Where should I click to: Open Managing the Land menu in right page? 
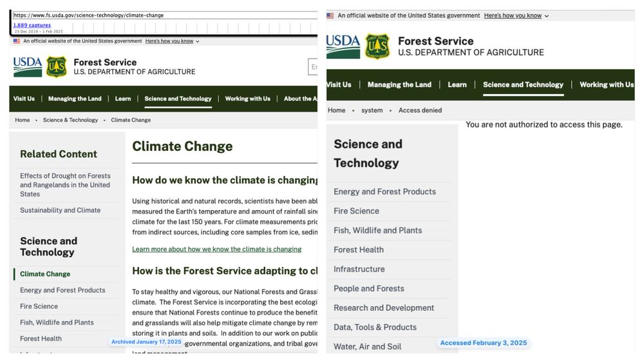pos(399,84)
